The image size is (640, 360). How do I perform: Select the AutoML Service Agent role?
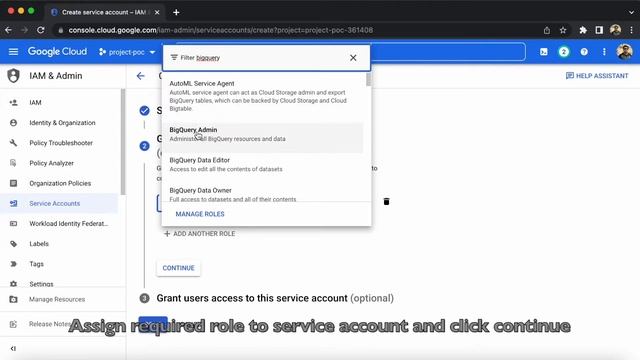(262, 96)
